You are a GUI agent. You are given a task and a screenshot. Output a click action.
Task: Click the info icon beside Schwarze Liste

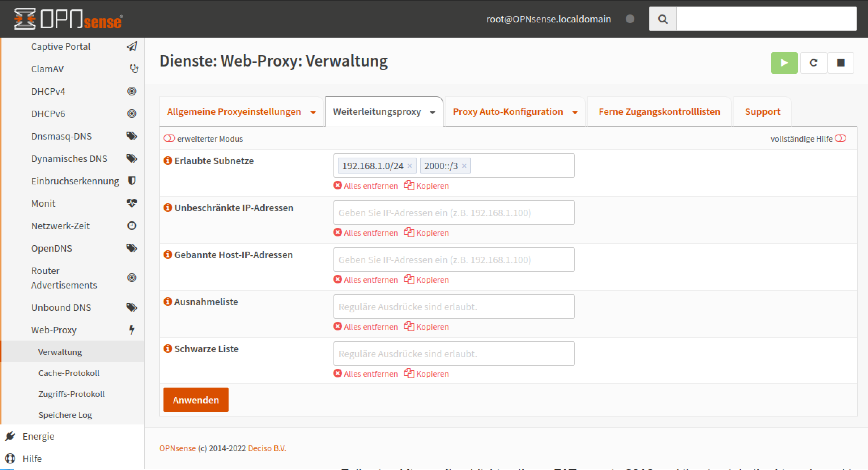click(167, 349)
